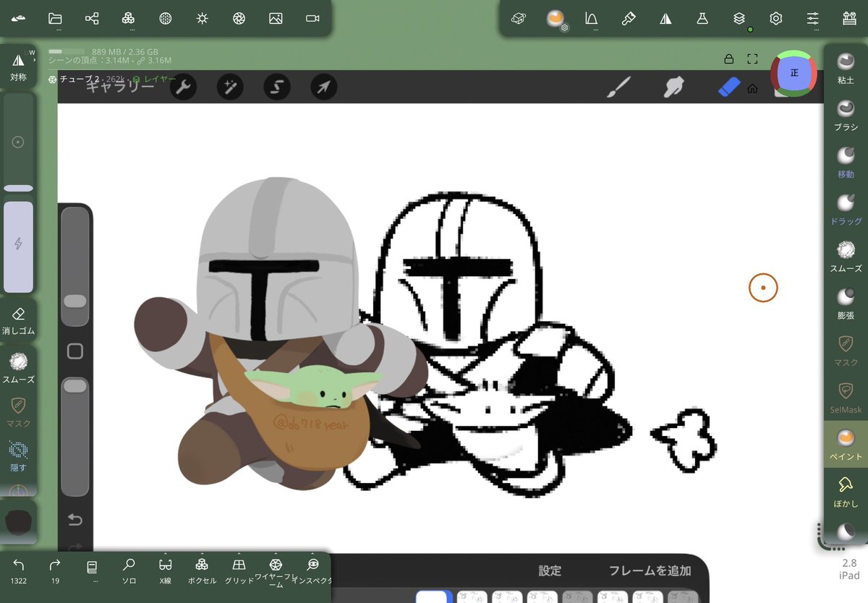Open the Topology cubes menu

point(128,19)
